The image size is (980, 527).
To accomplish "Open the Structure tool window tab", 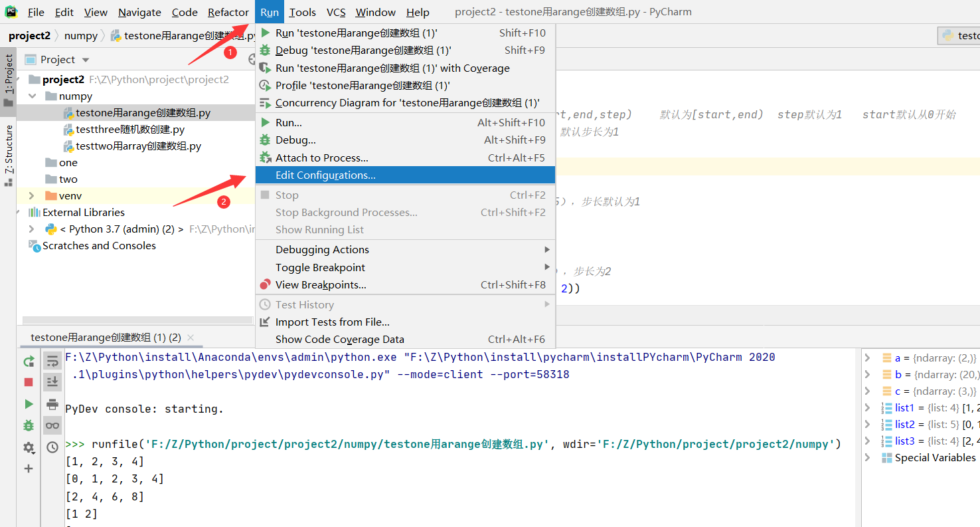I will click(x=8, y=154).
